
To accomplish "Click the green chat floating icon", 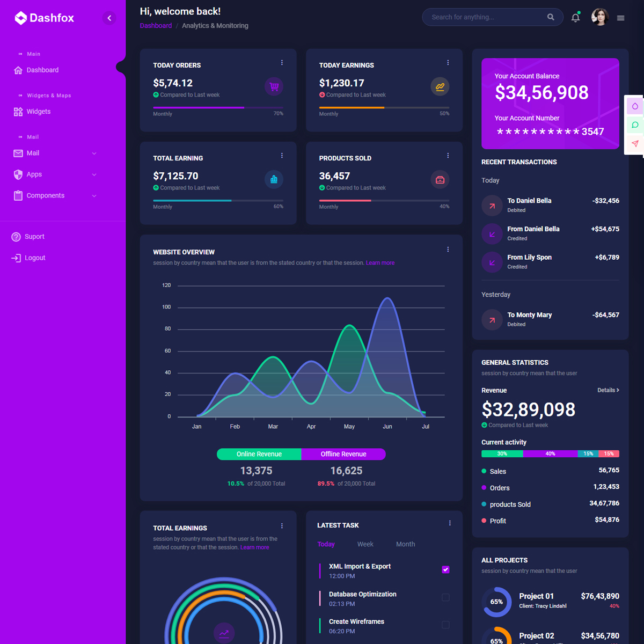I will tap(635, 125).
